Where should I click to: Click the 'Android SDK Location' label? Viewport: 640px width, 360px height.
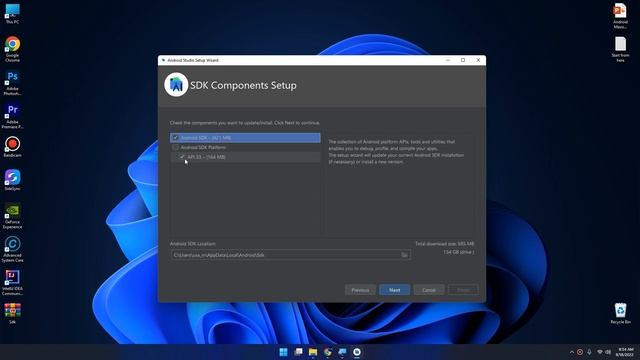193,244
